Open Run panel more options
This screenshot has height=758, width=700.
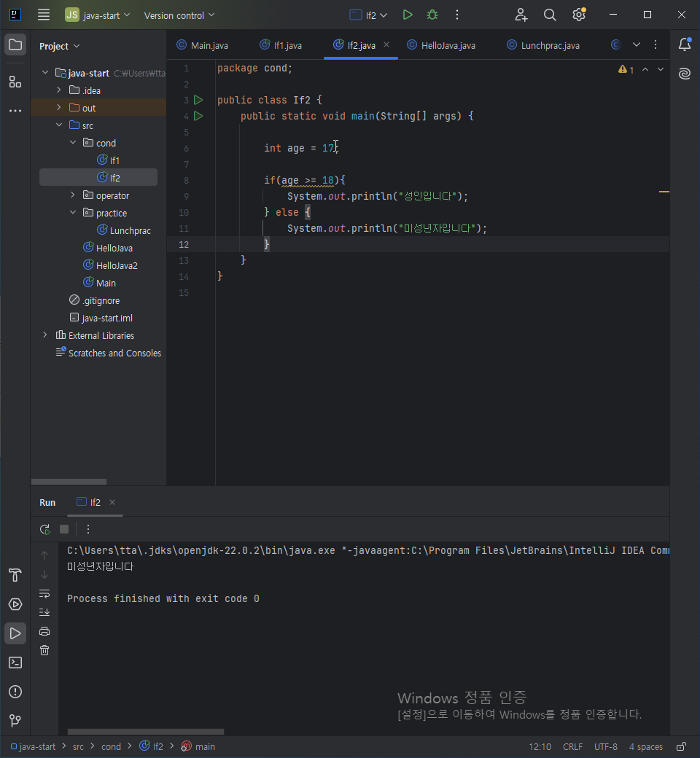(88, 529)
